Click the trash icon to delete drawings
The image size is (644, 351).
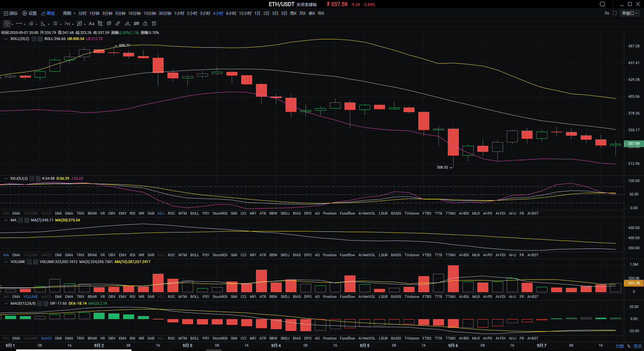pos(154,24)
